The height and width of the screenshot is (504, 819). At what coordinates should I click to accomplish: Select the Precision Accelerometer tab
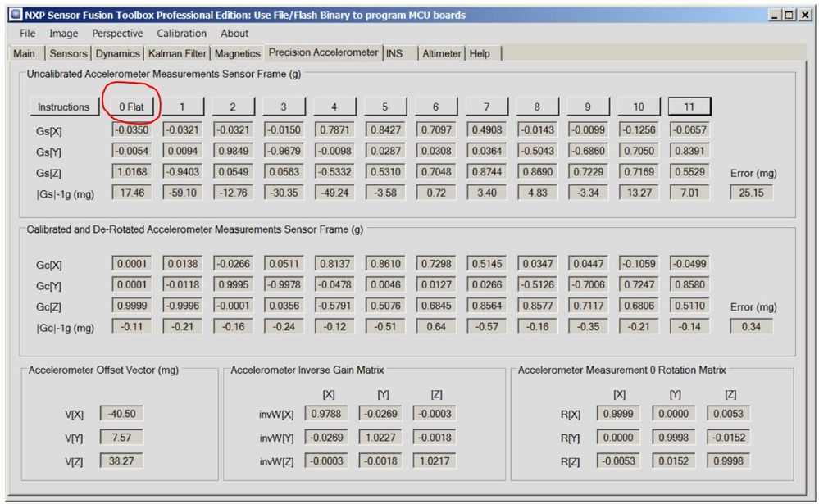323,52
